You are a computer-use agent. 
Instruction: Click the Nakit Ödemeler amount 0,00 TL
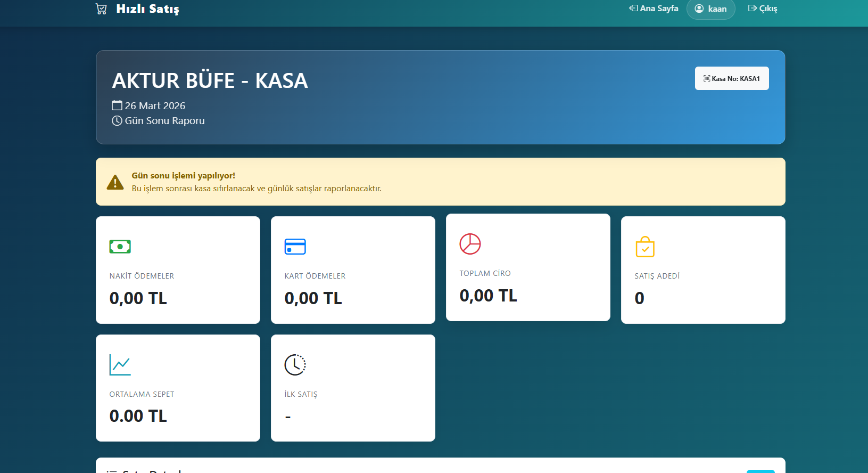click(x=138, y=298)
